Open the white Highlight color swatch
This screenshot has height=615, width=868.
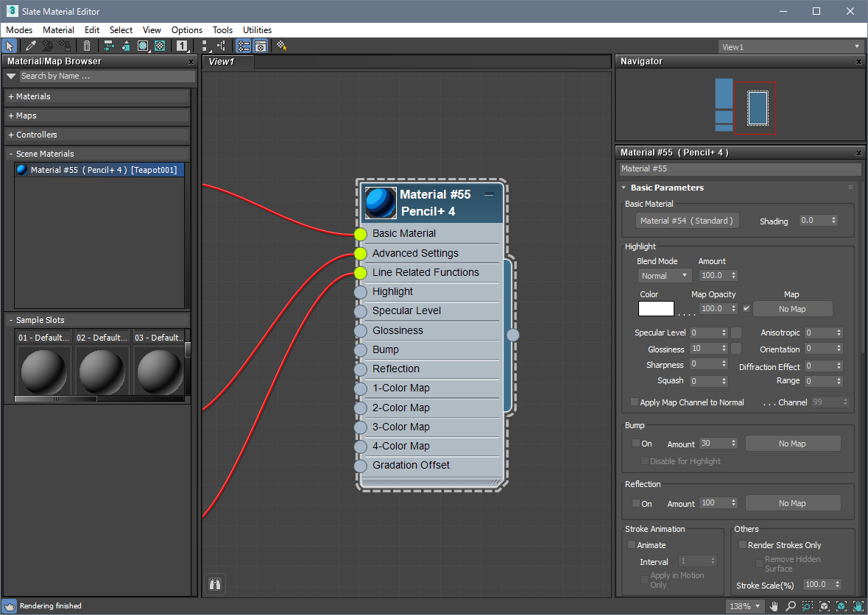coord(656,309)
